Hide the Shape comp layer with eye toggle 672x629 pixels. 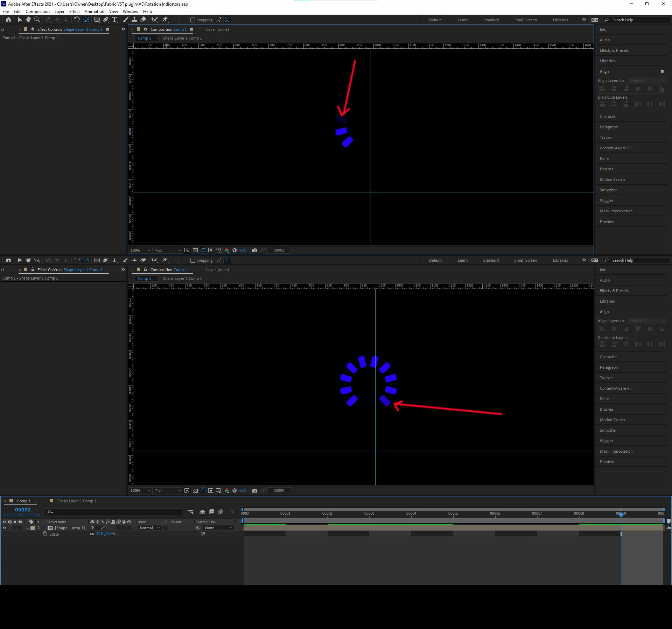(5, 528)
